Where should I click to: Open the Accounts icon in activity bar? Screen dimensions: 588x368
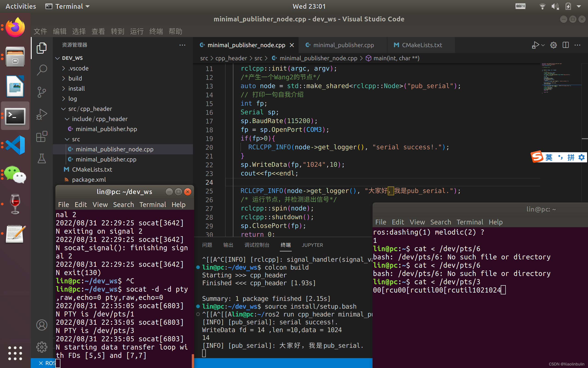click(x=42, y=325)
